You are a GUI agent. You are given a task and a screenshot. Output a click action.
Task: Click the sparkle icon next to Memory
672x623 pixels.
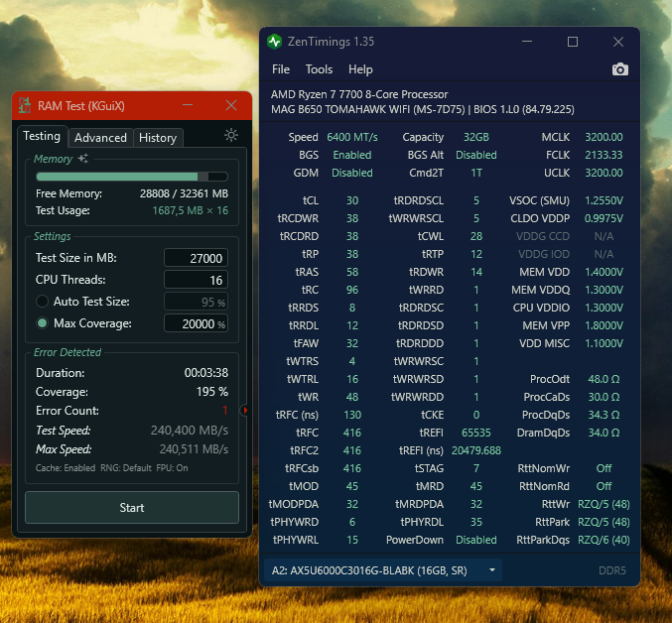[83, 159]
